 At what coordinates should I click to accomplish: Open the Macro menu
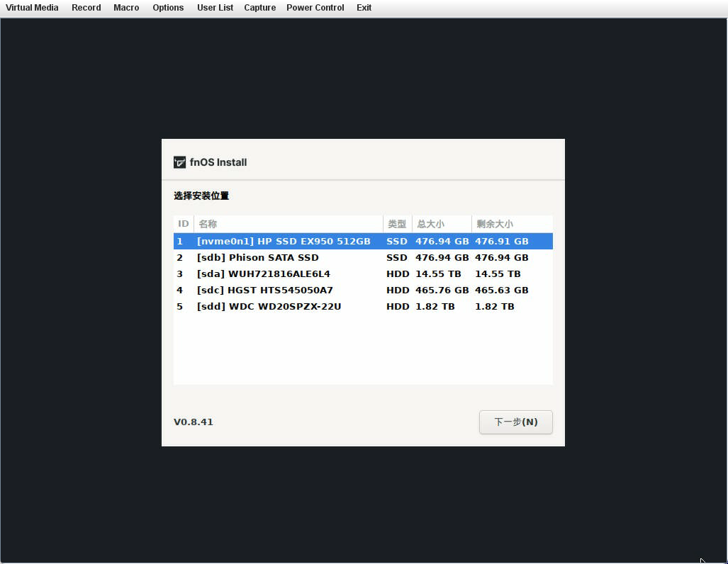(126, 8)
